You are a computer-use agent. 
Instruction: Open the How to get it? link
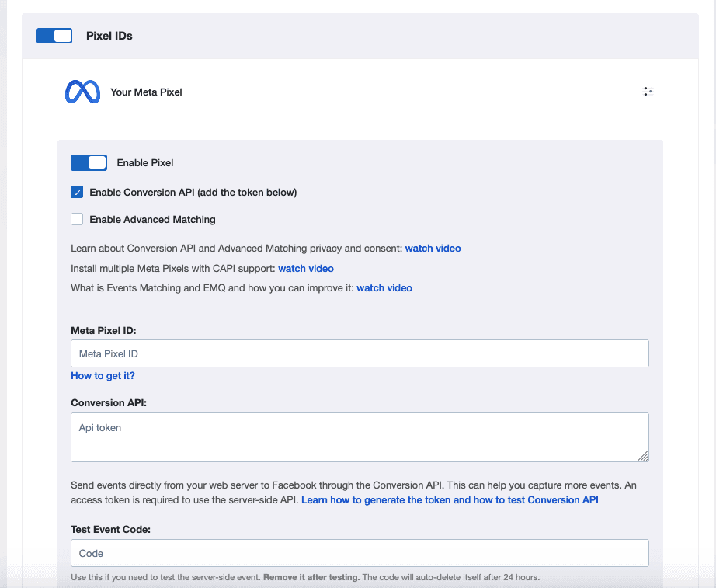(x=103, y=375)
